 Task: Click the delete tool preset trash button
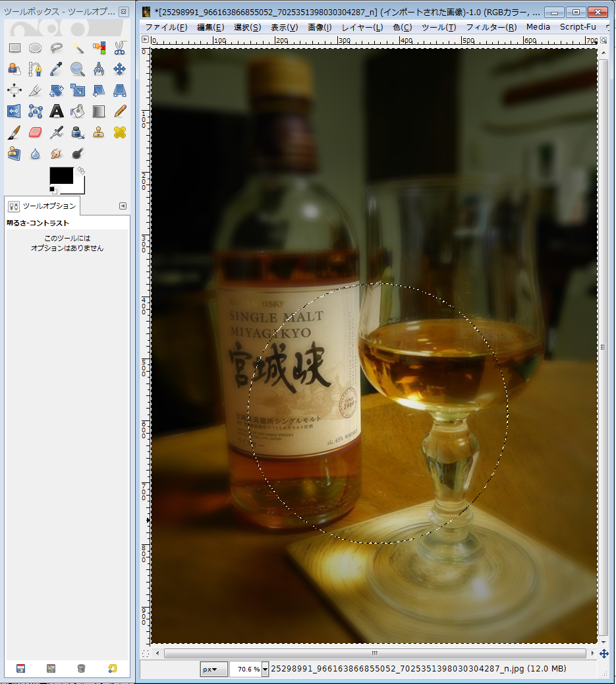pyautogui.click(x=81, y=668)
